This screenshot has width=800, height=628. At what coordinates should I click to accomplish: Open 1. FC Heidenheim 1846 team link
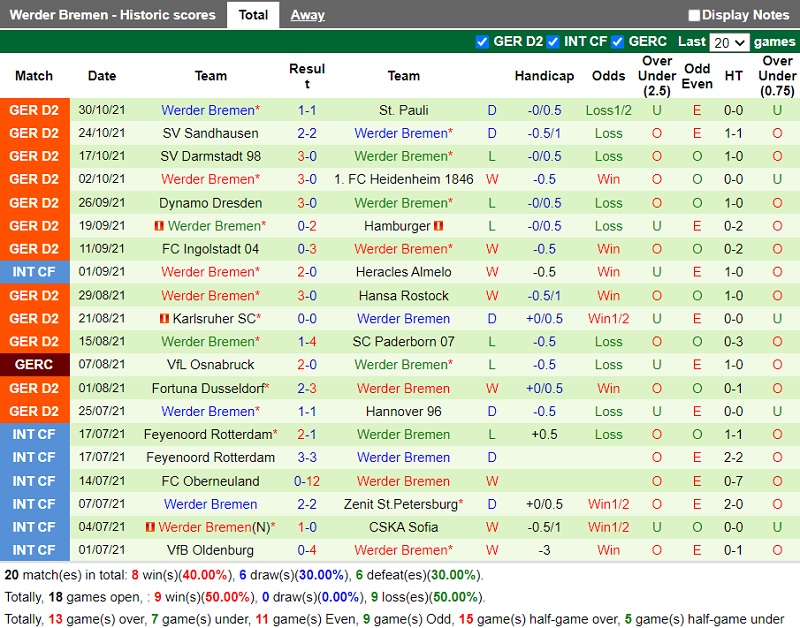point(404,179)
